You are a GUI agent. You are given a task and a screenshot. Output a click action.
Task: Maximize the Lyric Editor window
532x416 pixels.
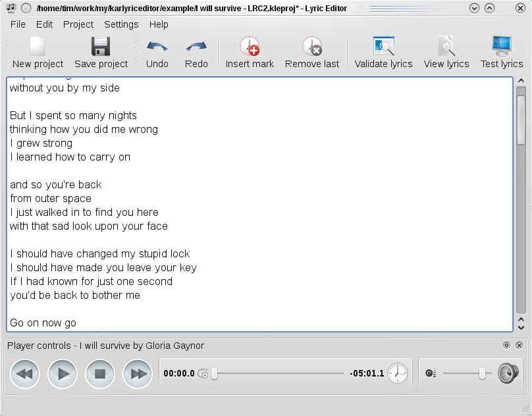[x=489, y=8]
